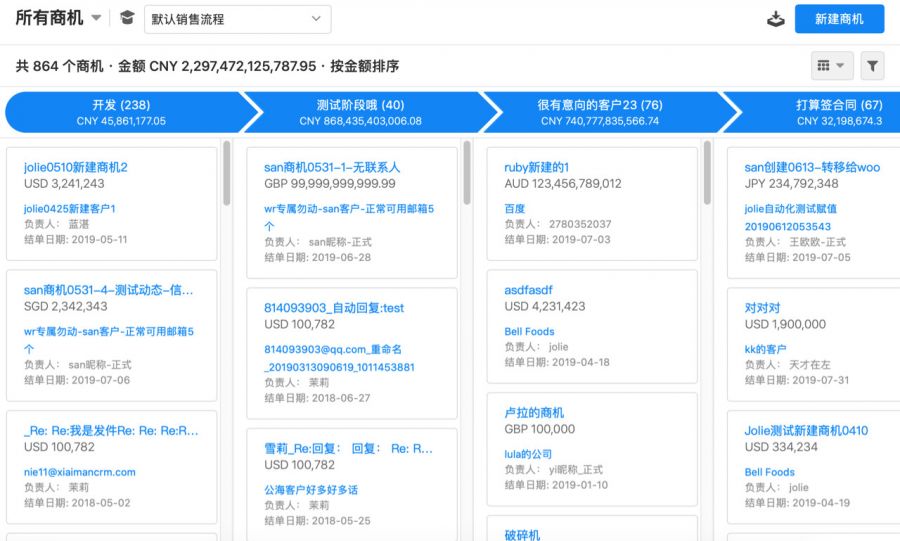This screenshot has height=541, width=900.
Task: Open opportunity 814093903_自动回复:test
Action: (334, 308)
